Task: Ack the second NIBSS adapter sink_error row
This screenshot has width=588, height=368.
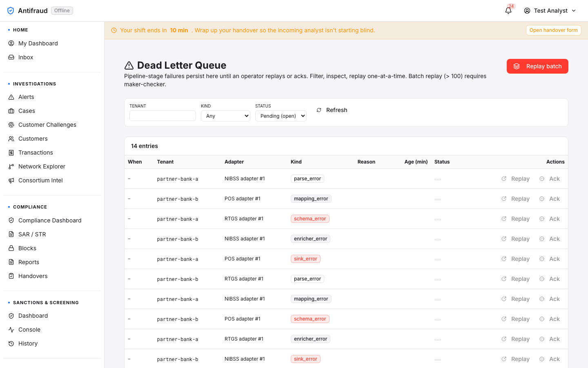Action: tap(550, 359)
